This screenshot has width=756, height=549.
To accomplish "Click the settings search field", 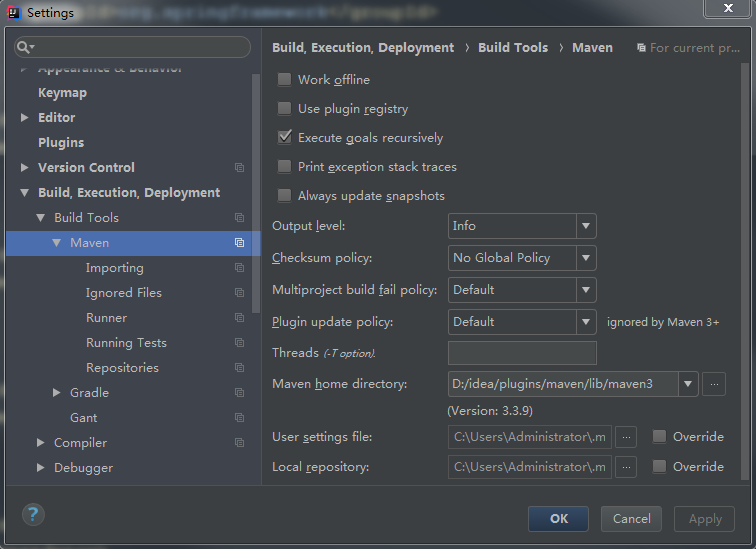I will 132,47.
